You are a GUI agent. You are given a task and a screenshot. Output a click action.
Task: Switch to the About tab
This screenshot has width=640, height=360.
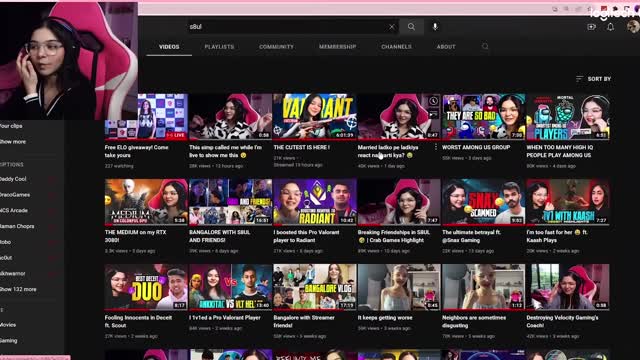tap(446, 47)
